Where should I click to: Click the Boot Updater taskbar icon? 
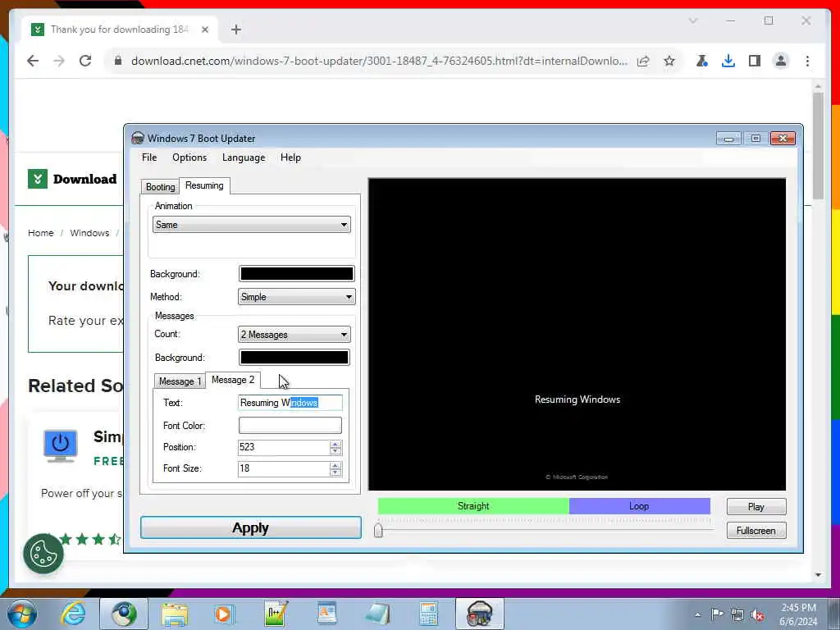(479, 614)
